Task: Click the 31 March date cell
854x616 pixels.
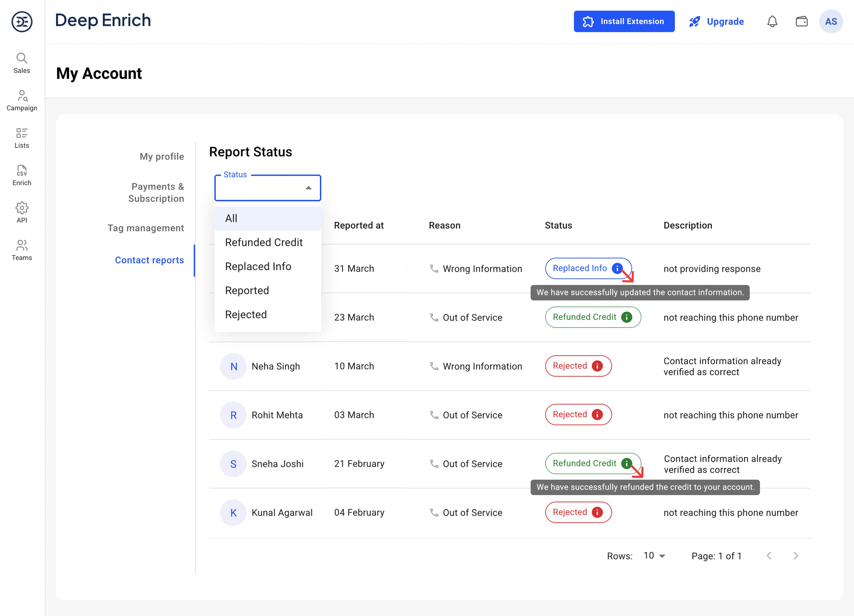Action: [x=354, y=269]
